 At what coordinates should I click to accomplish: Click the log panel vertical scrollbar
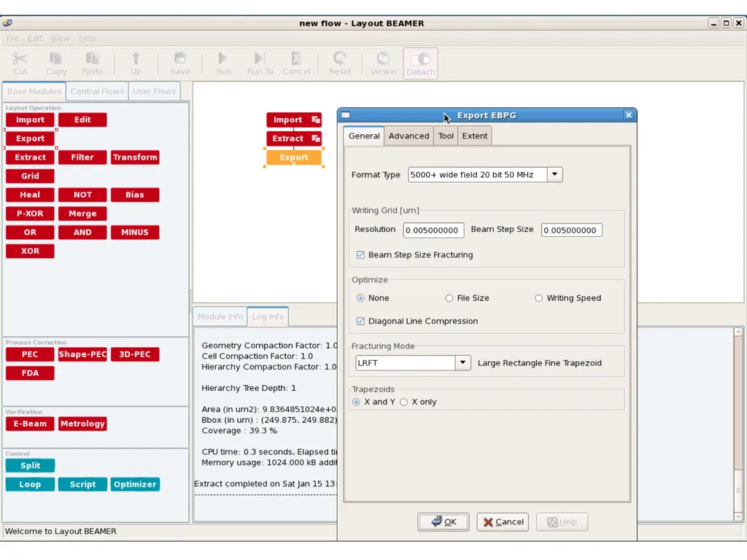pyautogui.click(x=738, y=424)
